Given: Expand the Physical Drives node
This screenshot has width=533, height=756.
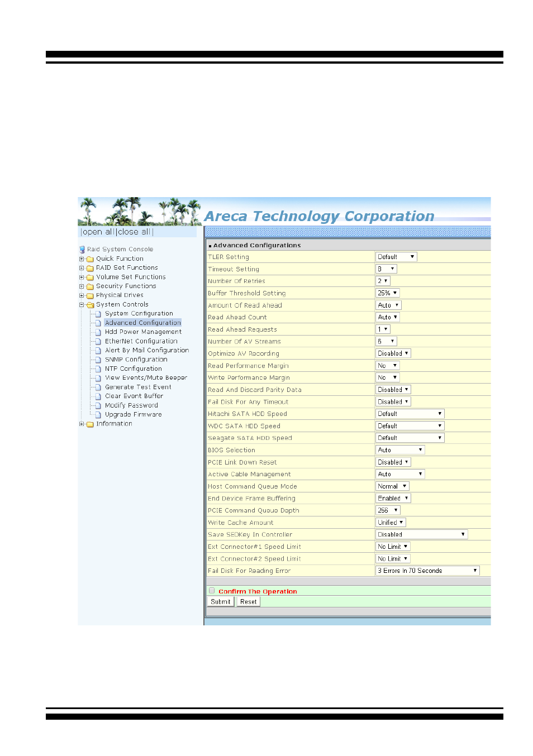Looking at the screenshot, I should (x=82, y=296).
